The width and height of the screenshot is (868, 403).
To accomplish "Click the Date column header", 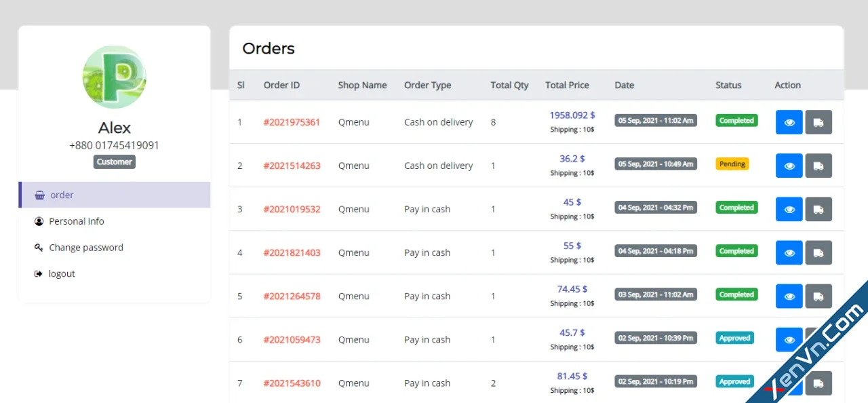I will coord(625,85).
